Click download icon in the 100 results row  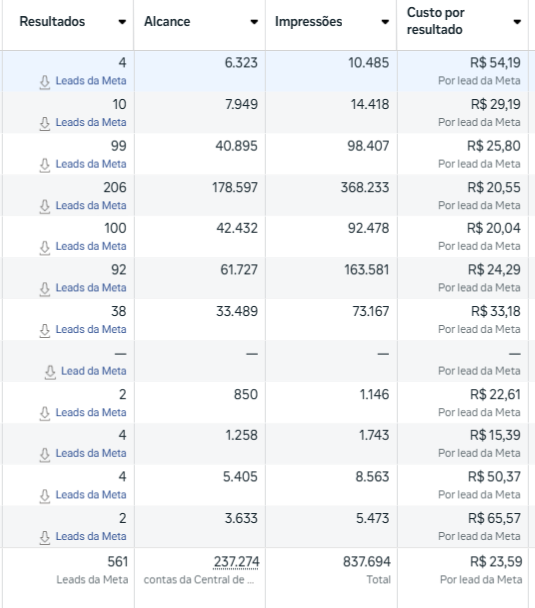point(45,247)
